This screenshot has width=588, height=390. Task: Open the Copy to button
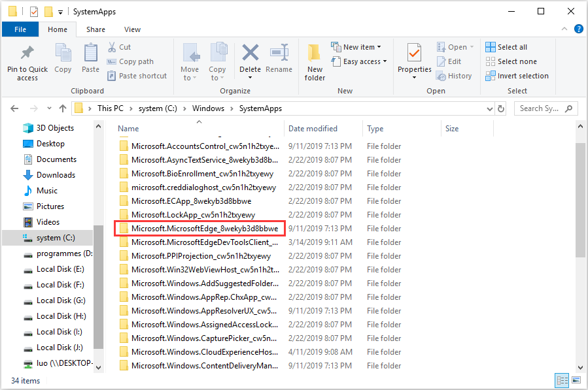click(x=218, y=62)
